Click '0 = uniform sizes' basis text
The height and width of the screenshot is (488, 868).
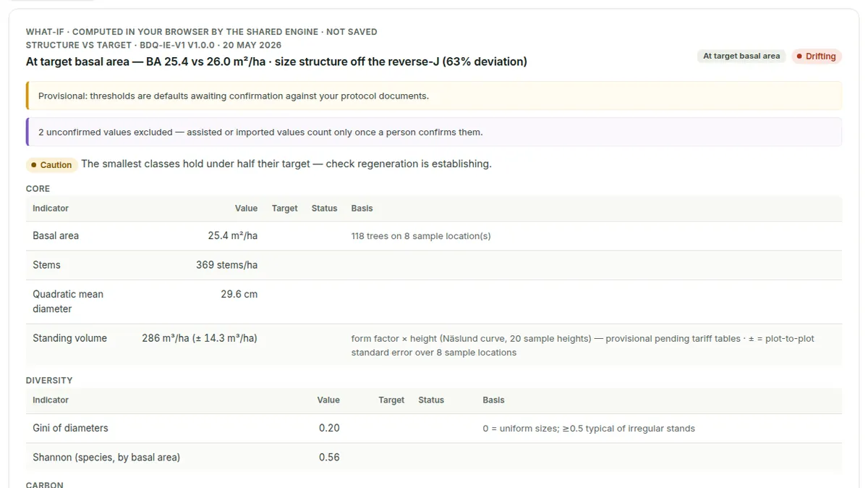click(x=589, y=429)
